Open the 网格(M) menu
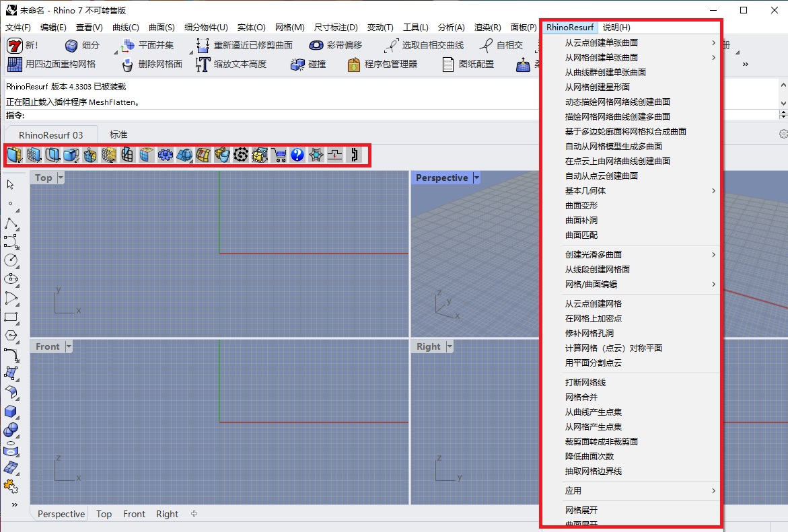 pyautogui.click(x=290, y=27)
